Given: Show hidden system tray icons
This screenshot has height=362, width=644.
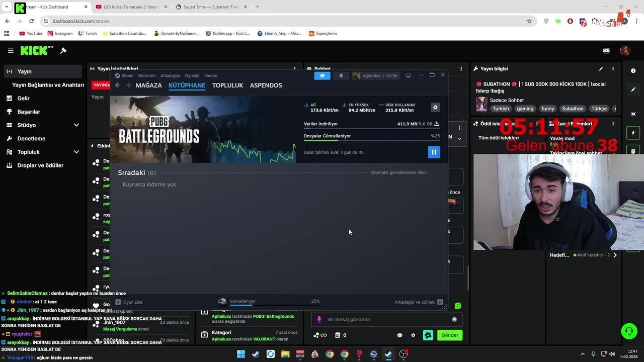Looking at the screenshot, I should point(583,354).
